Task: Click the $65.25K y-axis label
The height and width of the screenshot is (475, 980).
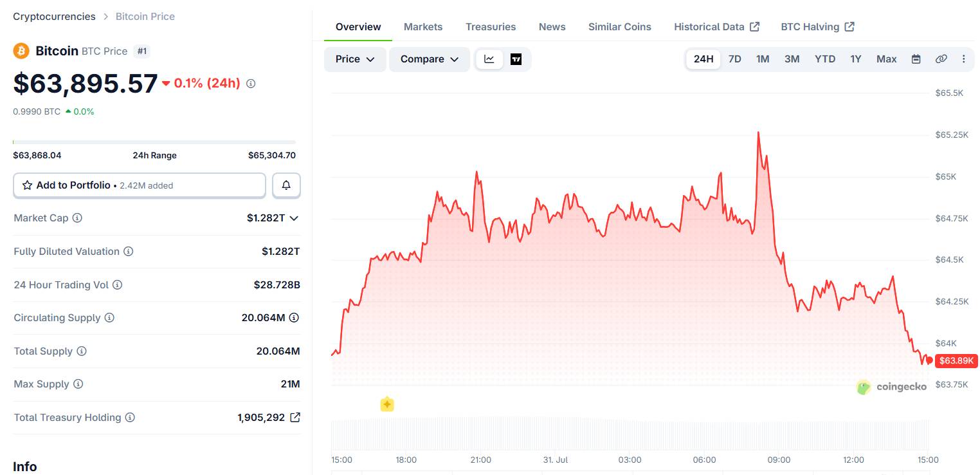Action: coord(952,135)
